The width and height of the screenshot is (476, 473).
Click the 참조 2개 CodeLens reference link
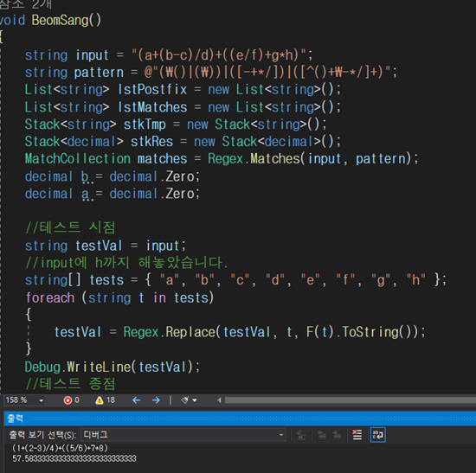[x=26, y=4]
